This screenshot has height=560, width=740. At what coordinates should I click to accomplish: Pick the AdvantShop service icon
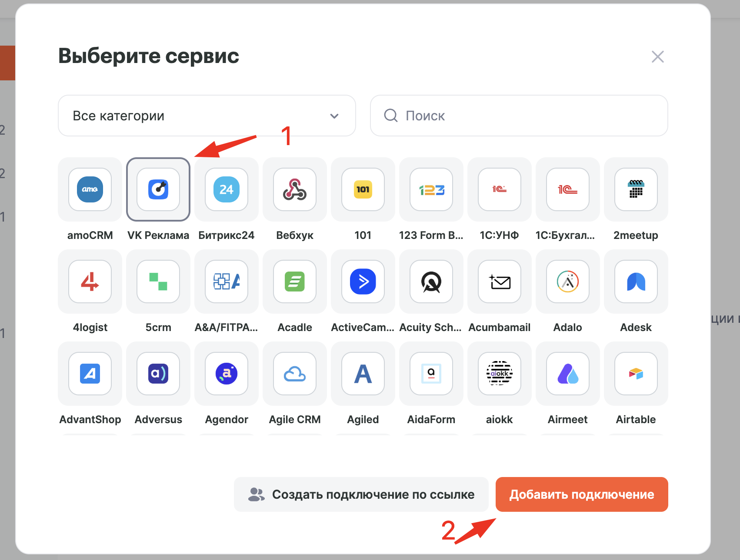90,374
